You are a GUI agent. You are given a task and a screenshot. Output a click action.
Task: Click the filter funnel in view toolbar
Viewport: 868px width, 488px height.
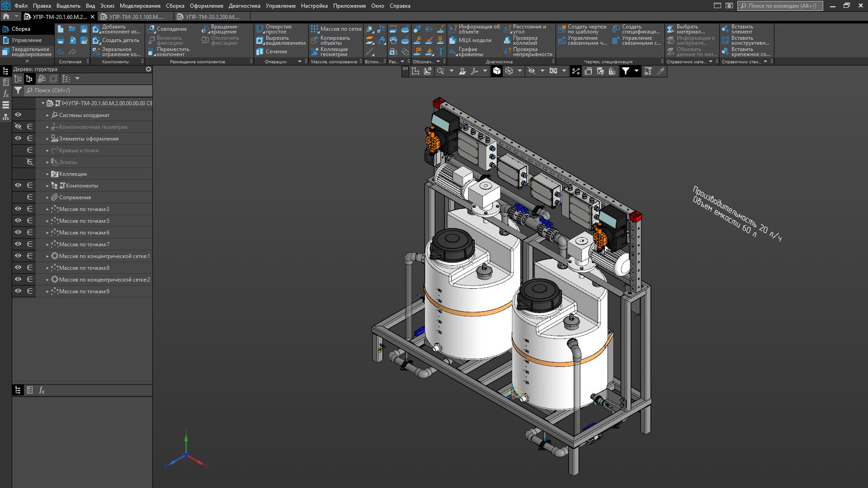(625, 71)
